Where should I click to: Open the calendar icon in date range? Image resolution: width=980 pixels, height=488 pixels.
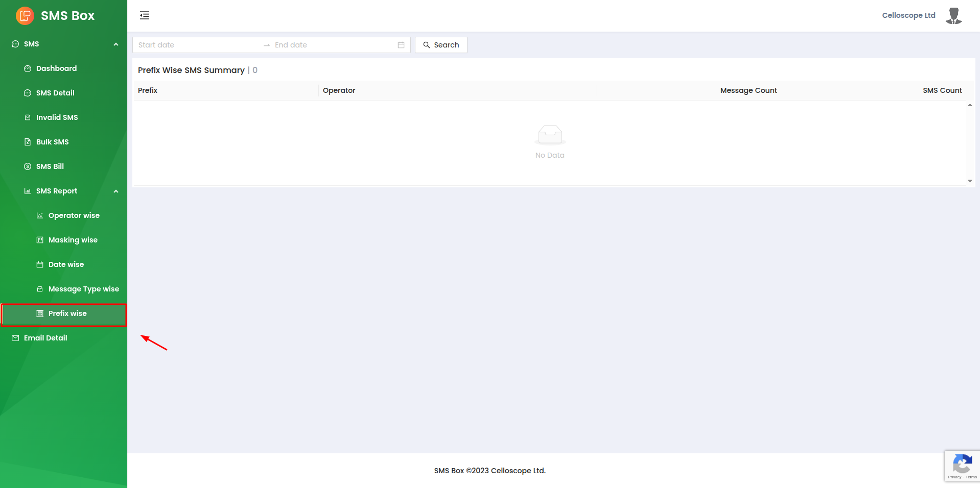click(x=401, y=45)
